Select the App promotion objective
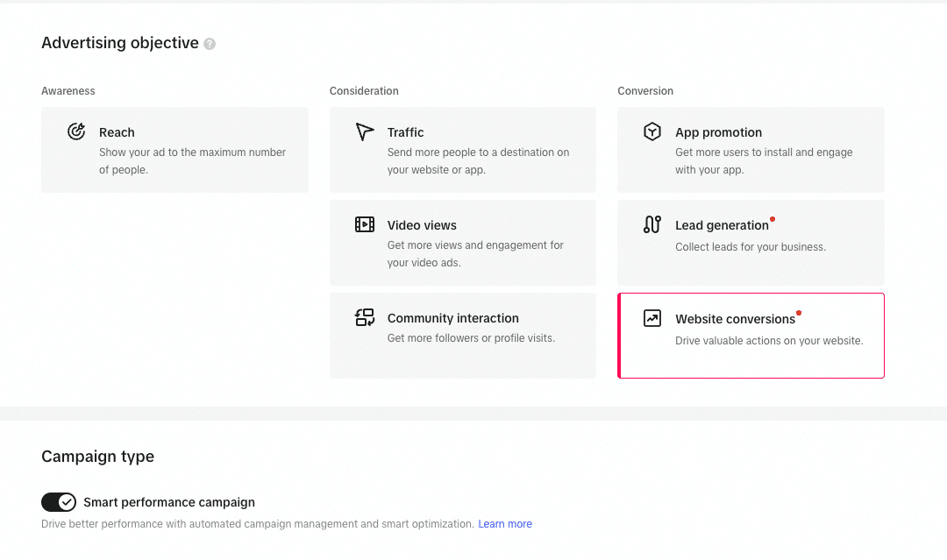The image size is (947, 560). click(x=751, y=149)
